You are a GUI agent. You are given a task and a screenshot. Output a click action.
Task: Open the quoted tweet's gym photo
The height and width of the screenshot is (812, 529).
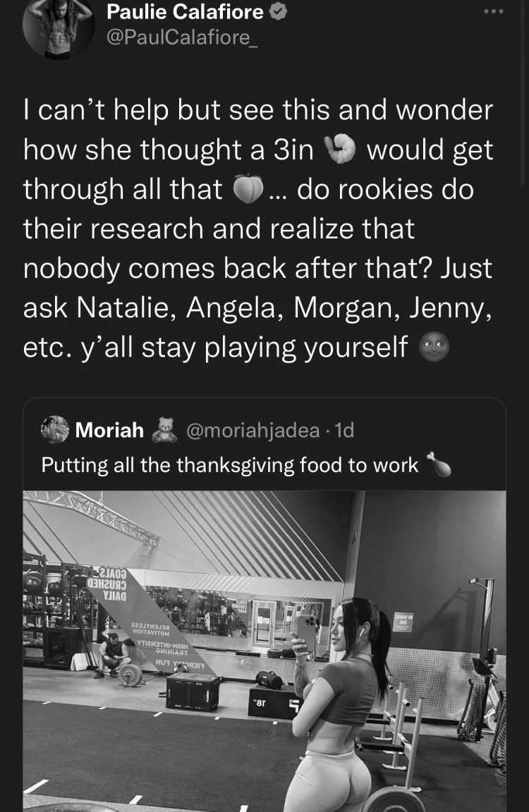pos(264,651)
